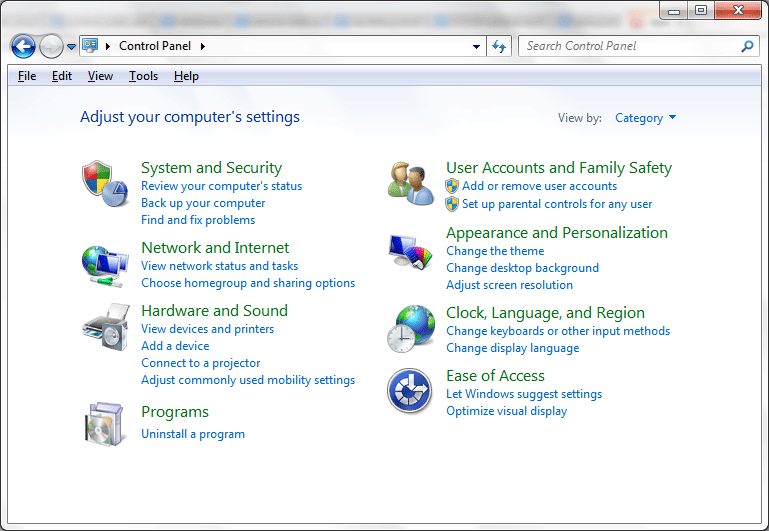The width and height of the screenshot is (769, 531).
Task: Click Change desktop background
Action: (522, 268)
